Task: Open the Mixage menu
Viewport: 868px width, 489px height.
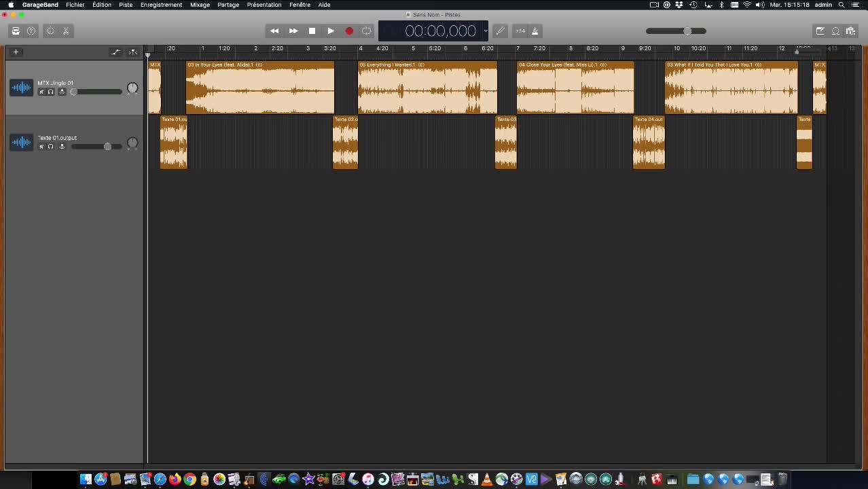Action: (200, 5)
